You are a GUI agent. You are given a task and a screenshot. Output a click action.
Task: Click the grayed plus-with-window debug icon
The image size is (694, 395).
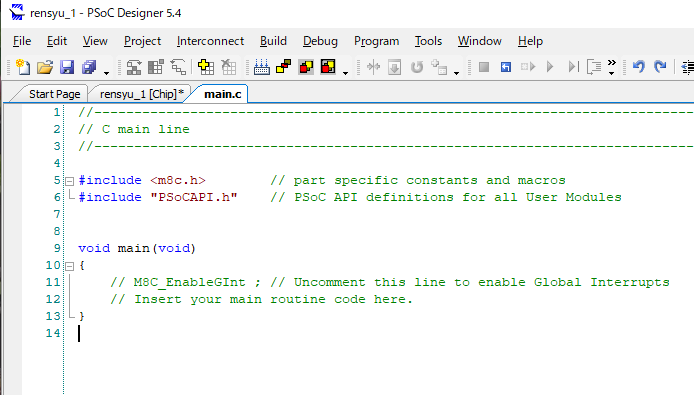click(439, 67)
